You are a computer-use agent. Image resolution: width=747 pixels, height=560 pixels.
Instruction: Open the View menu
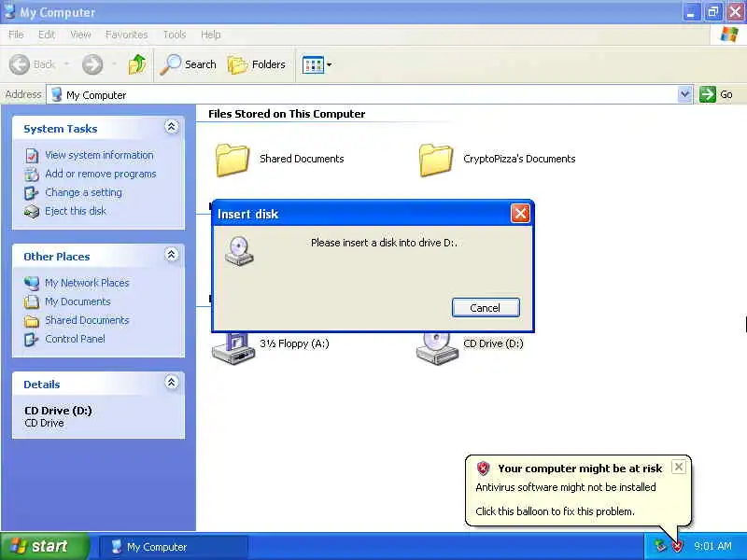click(80, 35)
